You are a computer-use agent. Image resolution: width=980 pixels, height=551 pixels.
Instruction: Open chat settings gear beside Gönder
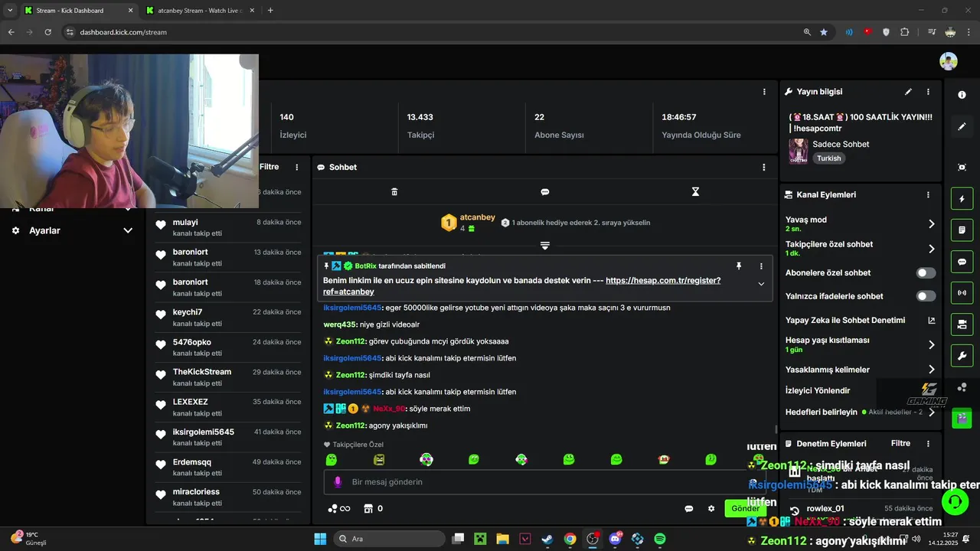(x=711, y=508)
